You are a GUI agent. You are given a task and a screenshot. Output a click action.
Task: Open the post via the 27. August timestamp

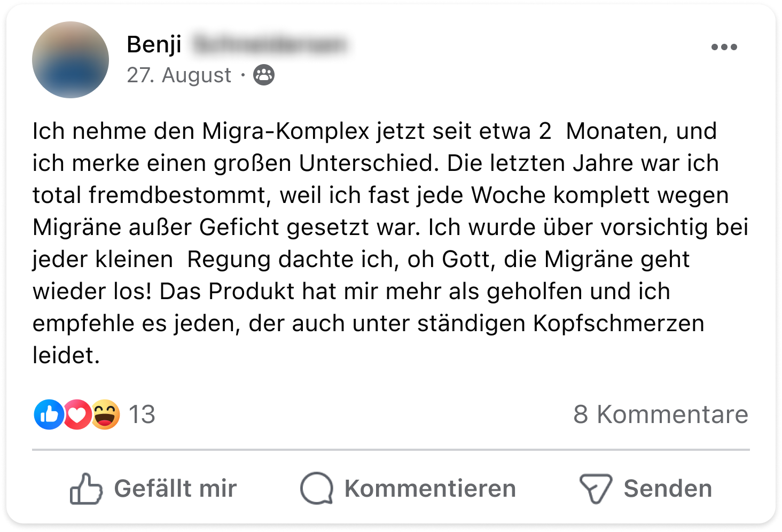(x=179, y=75)
